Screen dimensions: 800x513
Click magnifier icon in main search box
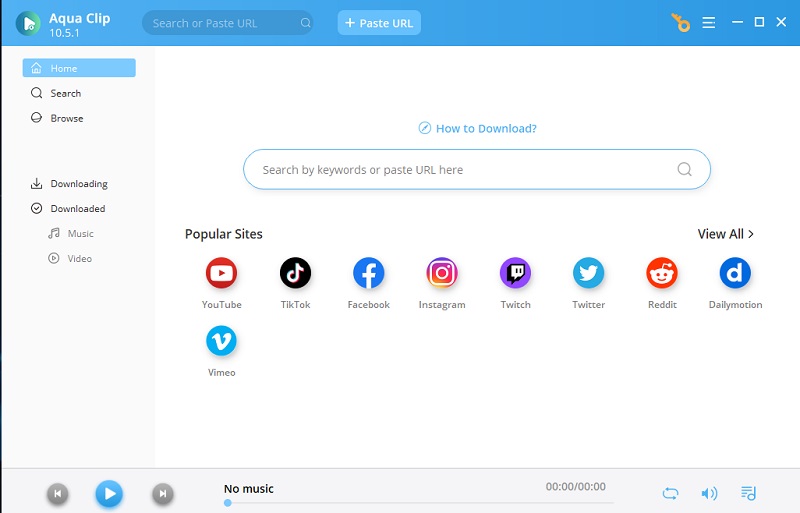pyautogui.click(x=684, y=169)
